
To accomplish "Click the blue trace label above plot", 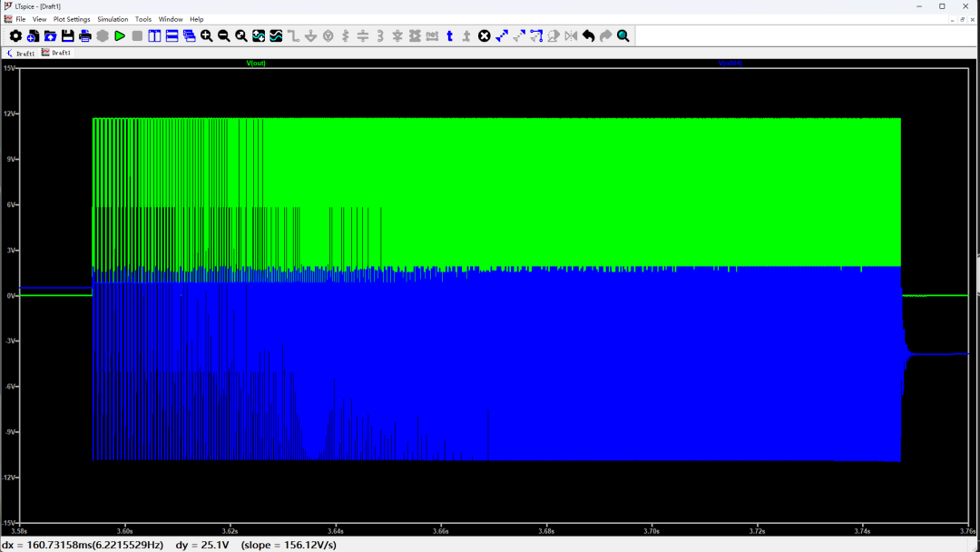I will pyautogui.click(x=730, y=63).
